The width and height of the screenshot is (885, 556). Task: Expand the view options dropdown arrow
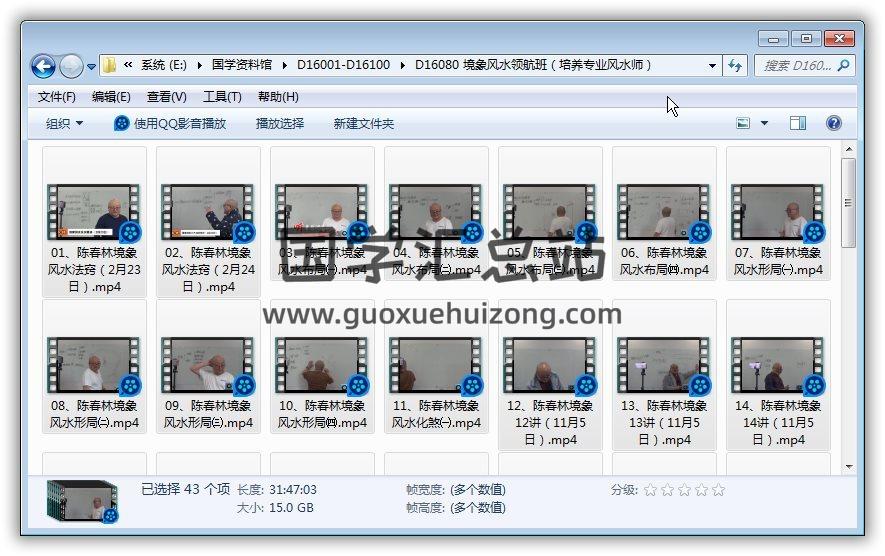click(765, 123)
